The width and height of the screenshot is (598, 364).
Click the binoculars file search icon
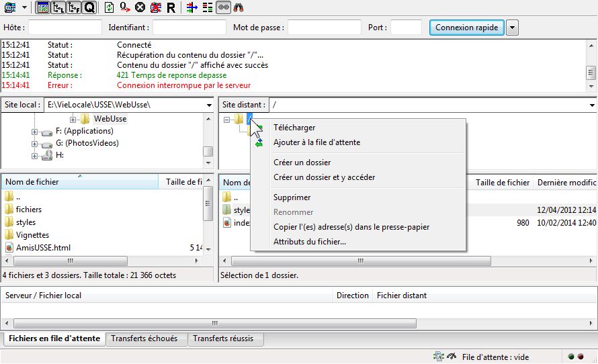tap(239, 7)
